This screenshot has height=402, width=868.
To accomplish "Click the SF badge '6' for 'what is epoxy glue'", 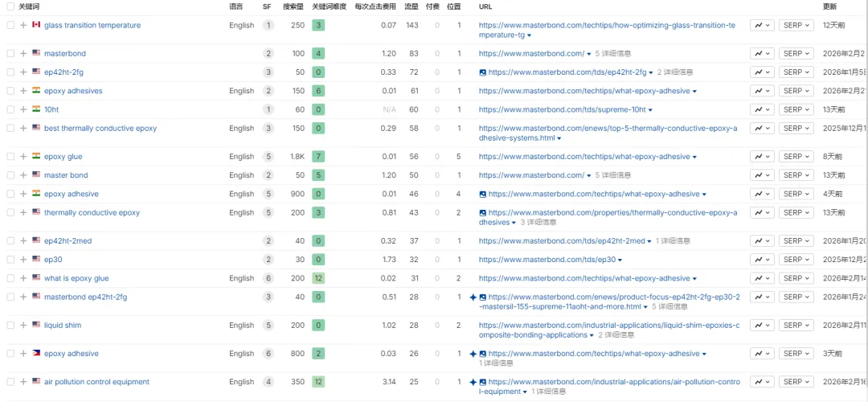I will (268, 278).
